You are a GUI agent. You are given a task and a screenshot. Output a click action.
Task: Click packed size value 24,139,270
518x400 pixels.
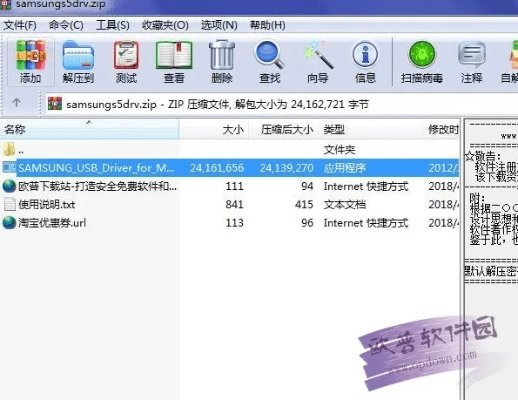(x=287, y=168)
